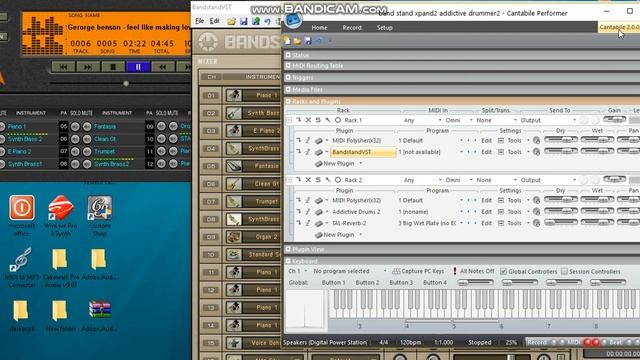This screenshot has width=640, height=360.
Task: Click Capture PC Keys button
Action: click(x=418, y=271)
